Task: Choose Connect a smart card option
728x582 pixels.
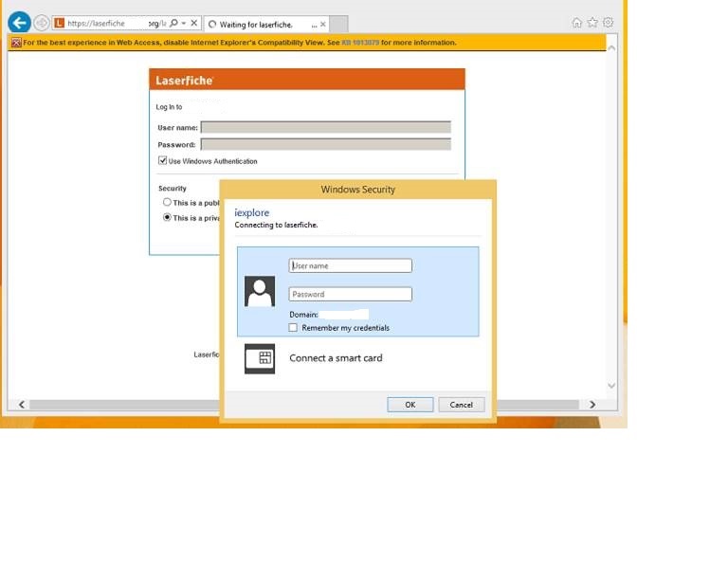Action: tap(336, 358)
